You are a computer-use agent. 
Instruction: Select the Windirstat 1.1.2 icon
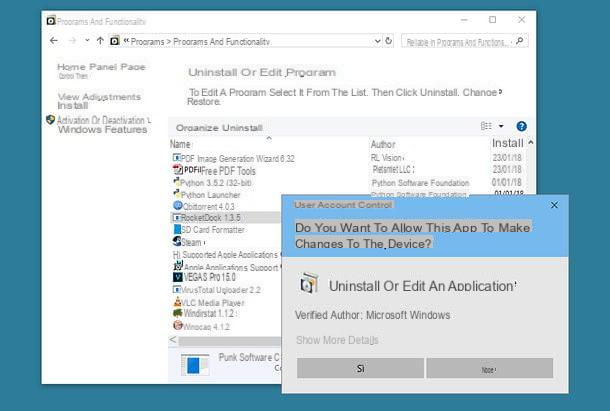click(178, 313)
